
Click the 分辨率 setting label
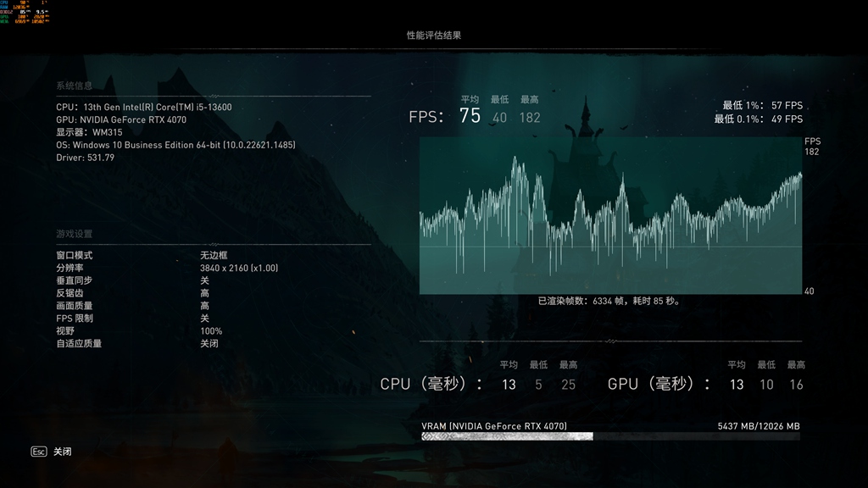70,268
